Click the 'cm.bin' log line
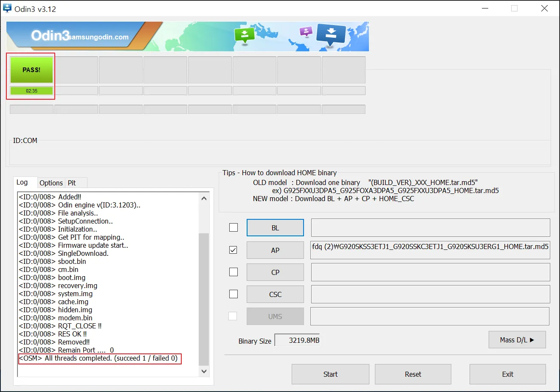560x392 pixels. pyautogui.click(x=48, y=269)
